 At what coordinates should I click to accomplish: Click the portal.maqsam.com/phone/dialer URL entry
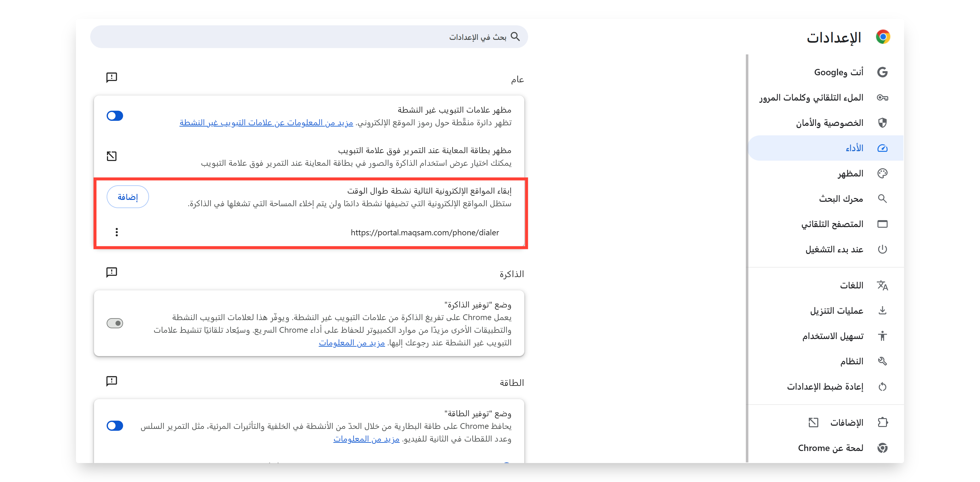[425, 232]
